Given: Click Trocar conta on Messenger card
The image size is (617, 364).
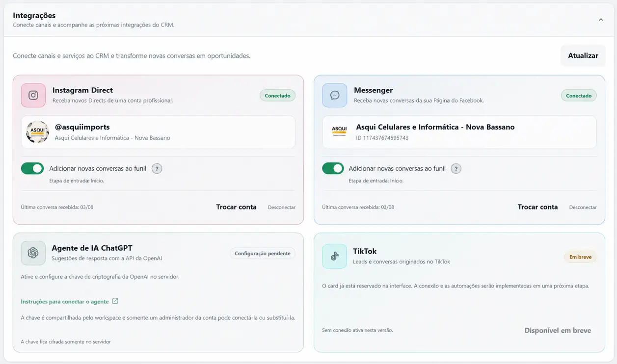Looking at the screenshot, I should pos(538,207).
